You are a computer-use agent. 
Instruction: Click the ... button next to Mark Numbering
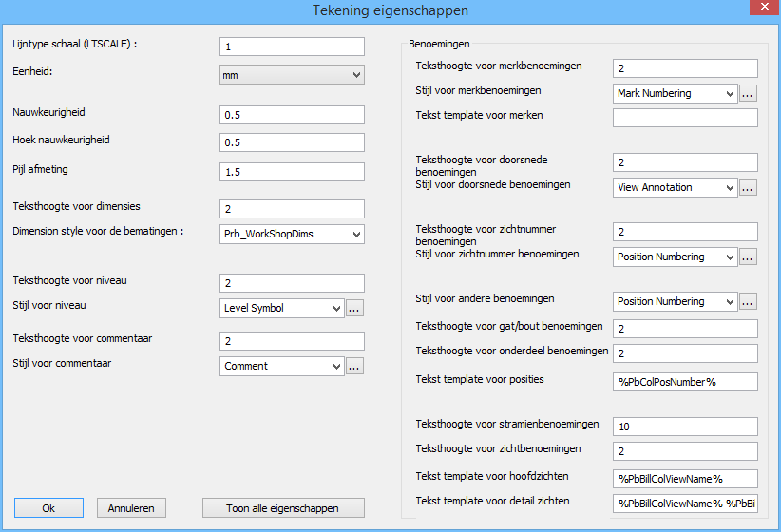(748, 93)
